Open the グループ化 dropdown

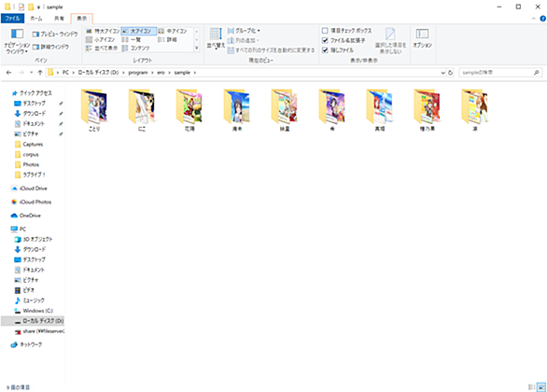coord(244,31)
